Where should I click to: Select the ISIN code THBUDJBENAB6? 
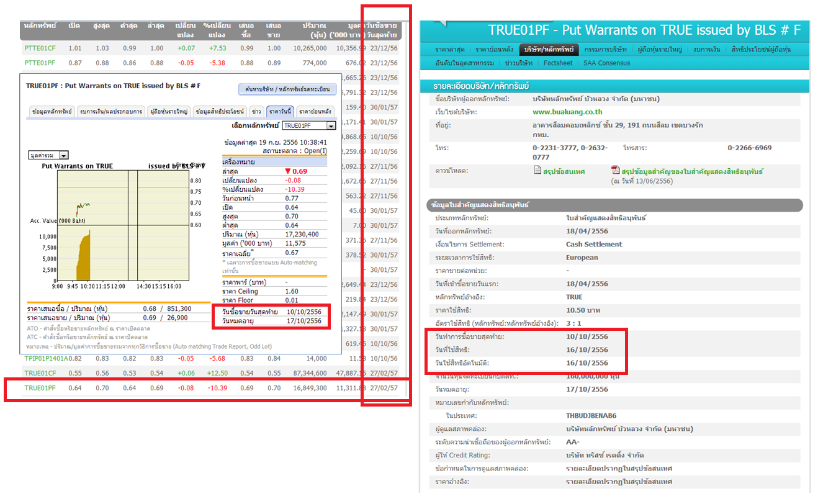pyautogui.click(x=591, y=416)
